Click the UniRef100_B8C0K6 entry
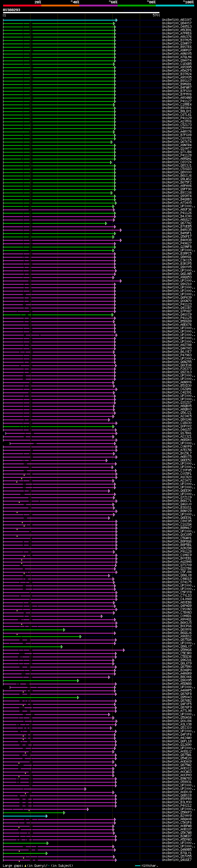This screenshot has width=197, height=868. (177, 677)
